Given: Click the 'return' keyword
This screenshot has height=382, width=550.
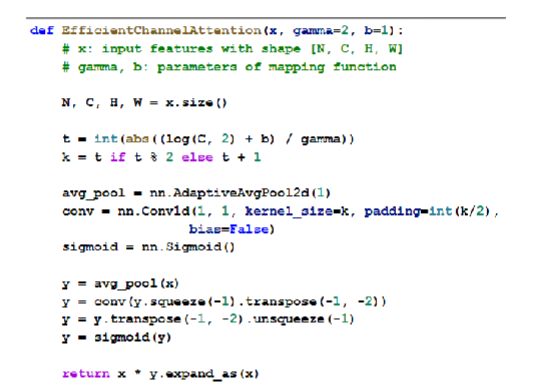Looking at the screenshot, I should point(86,374).
